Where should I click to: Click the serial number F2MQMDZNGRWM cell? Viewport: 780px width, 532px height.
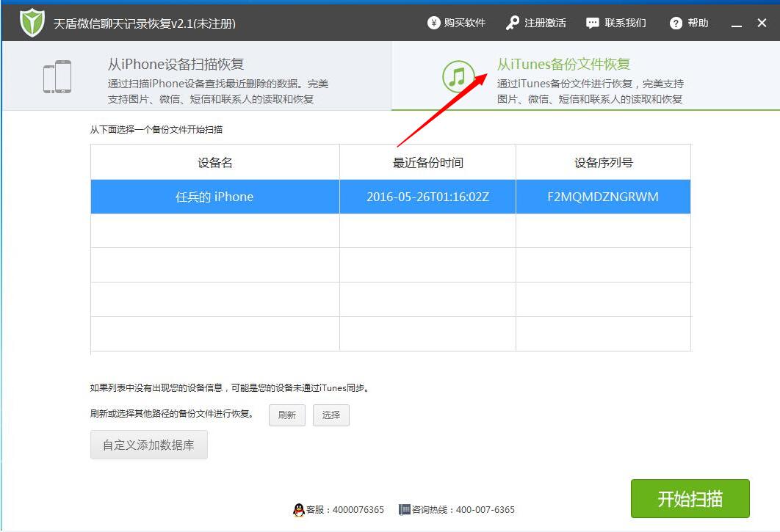click(x=603, y=197)
